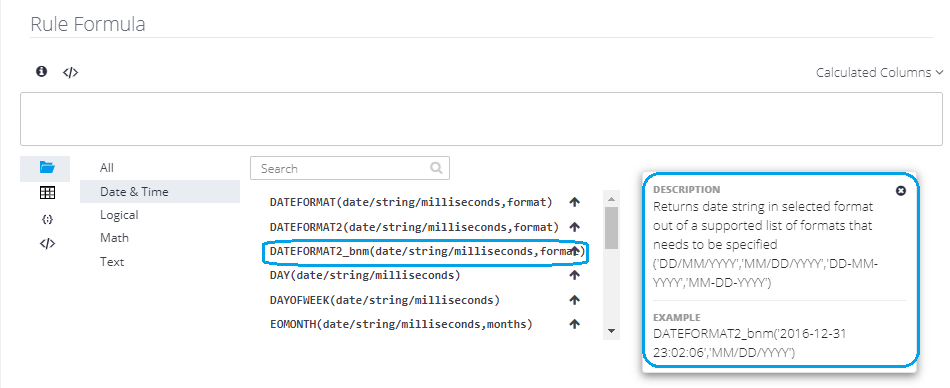Select DATEFORMAT2(date/string/milliseconds,format) function
This screenshot has width=950, height=388.
point(414,227)
